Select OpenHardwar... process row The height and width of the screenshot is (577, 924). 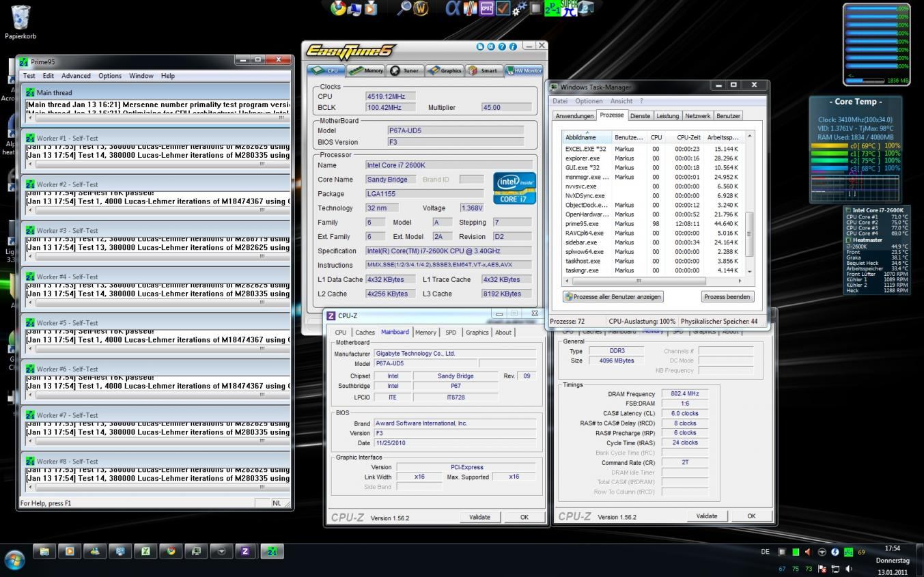point(653,214)
